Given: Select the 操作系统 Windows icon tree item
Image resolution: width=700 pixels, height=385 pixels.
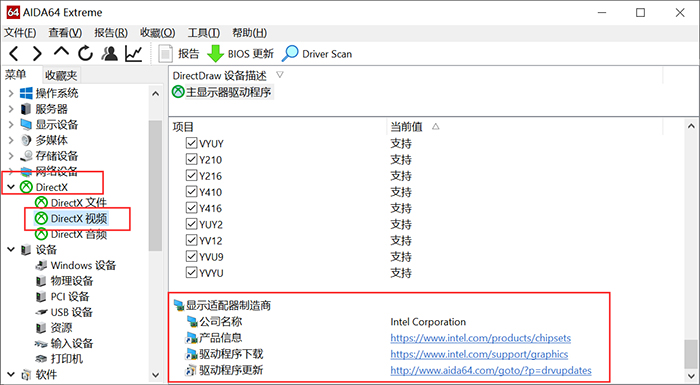Looking at the screenshot, I should click(x=50, y=93).
